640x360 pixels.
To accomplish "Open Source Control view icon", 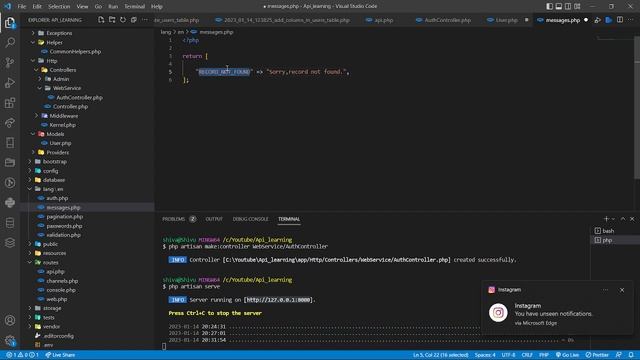I will (10, 62).
